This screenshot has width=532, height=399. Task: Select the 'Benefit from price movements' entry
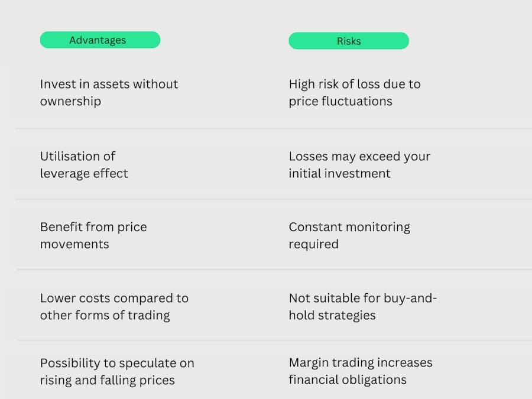[x=93, y=235]
